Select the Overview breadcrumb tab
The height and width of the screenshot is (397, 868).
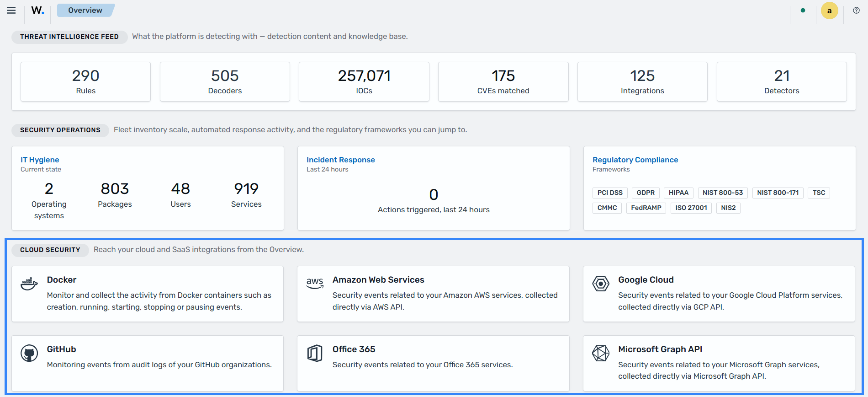click(x=85, y=10)
